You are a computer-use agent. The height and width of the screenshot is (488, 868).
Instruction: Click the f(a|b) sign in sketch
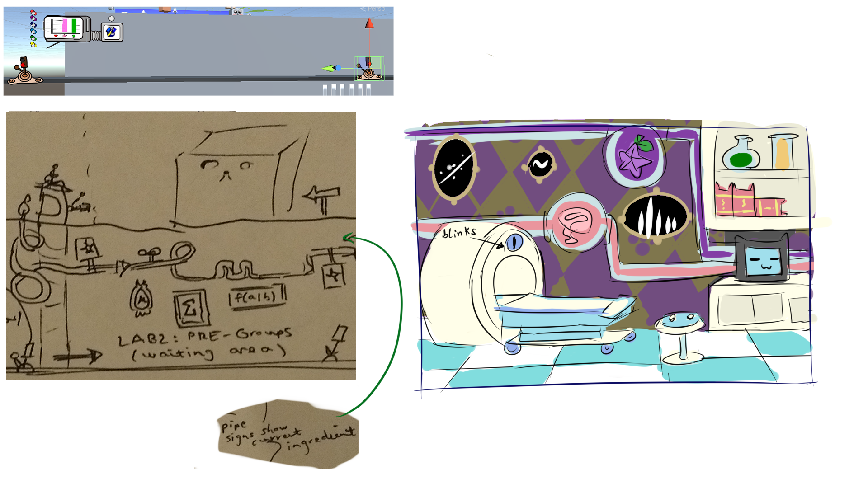point(256,297)
